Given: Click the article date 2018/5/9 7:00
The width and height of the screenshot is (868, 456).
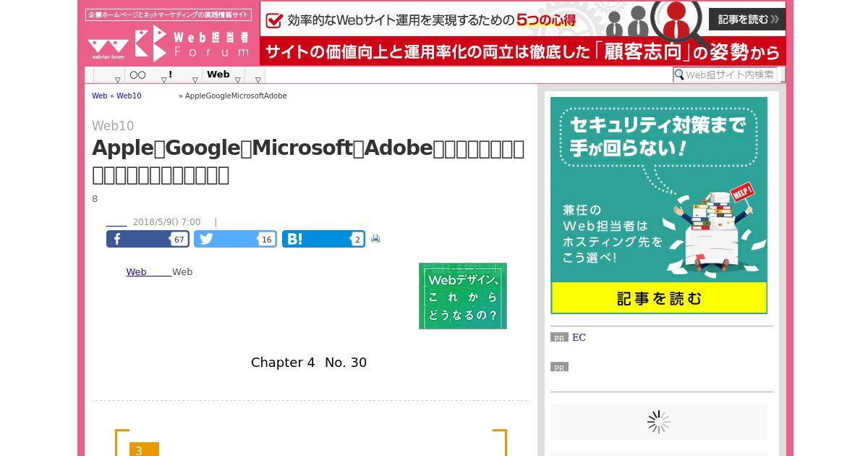Looking at the screenshot, I should click(x=166, y=222).
